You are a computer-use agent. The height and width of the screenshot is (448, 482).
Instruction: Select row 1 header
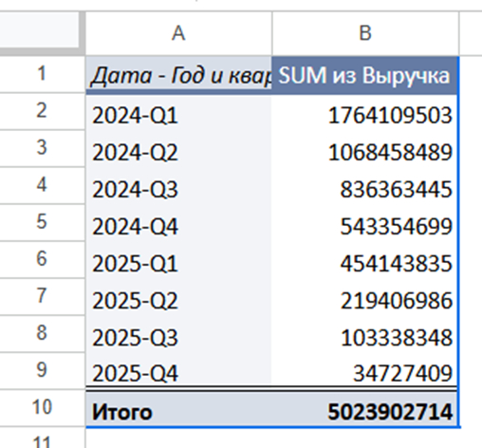[x=42, y=74]
